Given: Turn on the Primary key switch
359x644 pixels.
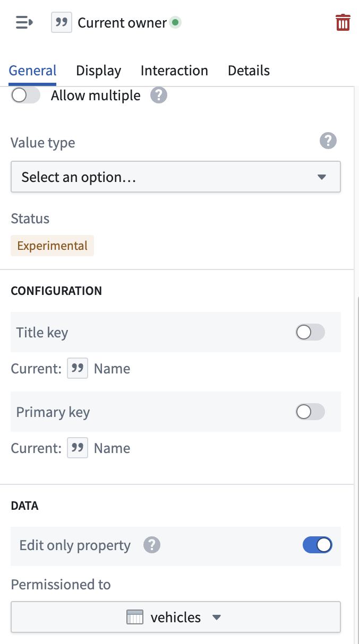Looking at the screenshot, I should point(310,412).
